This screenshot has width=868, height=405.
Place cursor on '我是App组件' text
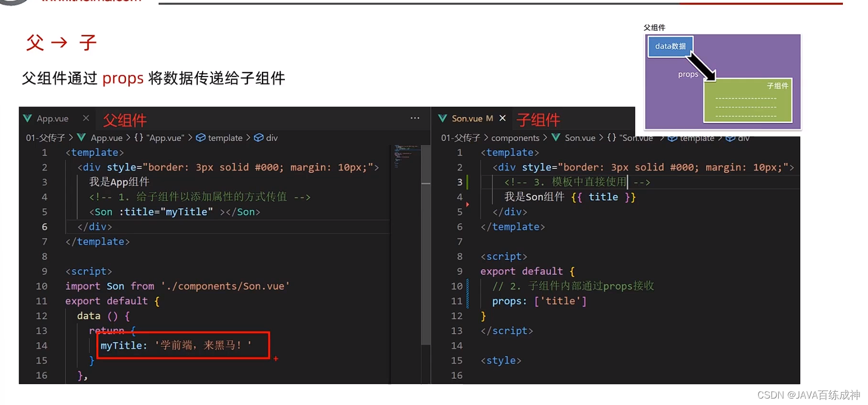(119, 182)
